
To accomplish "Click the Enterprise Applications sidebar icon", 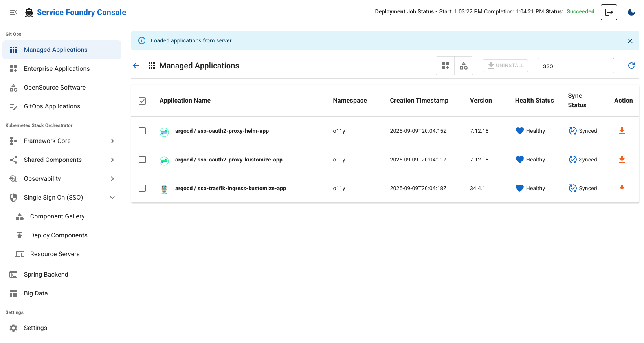I will pos(13,69).
